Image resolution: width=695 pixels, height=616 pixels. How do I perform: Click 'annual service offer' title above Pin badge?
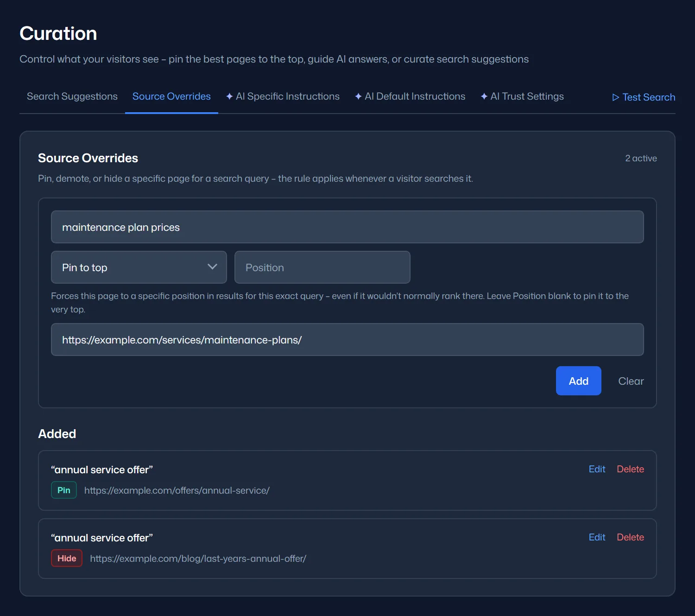coord(102,470)
